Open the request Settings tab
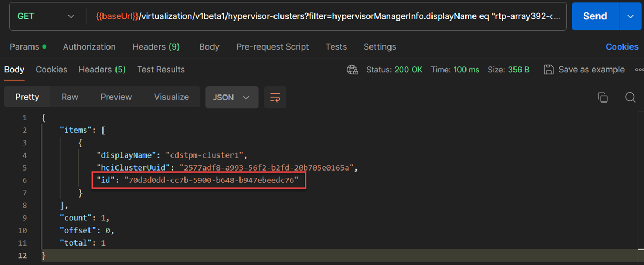Viewport: 644px width, 265px height. point(380,47)
